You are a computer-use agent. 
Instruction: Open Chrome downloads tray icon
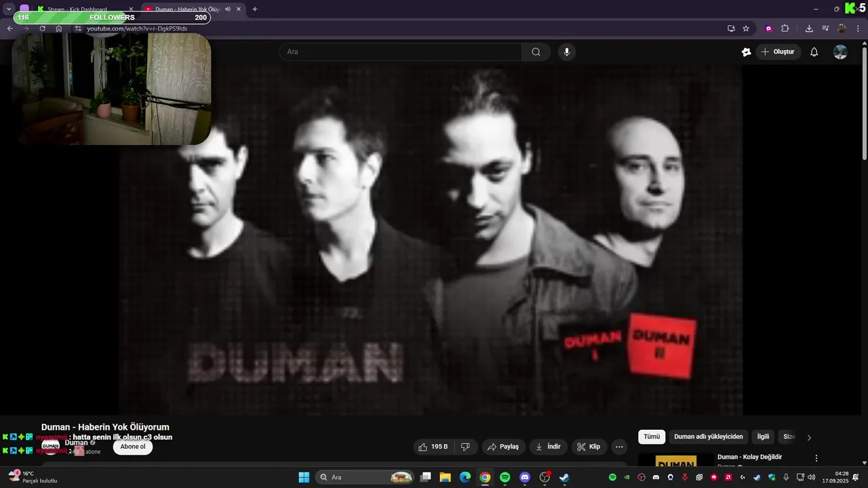809,28
